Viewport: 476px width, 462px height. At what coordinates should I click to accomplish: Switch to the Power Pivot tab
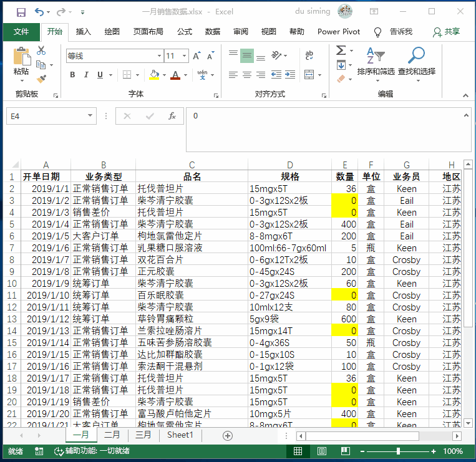pyautogui.click(x=339, y=32)
